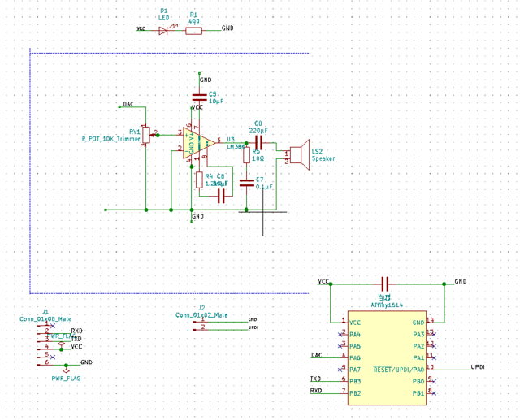Click the no-connect X on pin PA7
Image resolution: width=520 pixels, height=420 pixels.
(x=340, y=370)
